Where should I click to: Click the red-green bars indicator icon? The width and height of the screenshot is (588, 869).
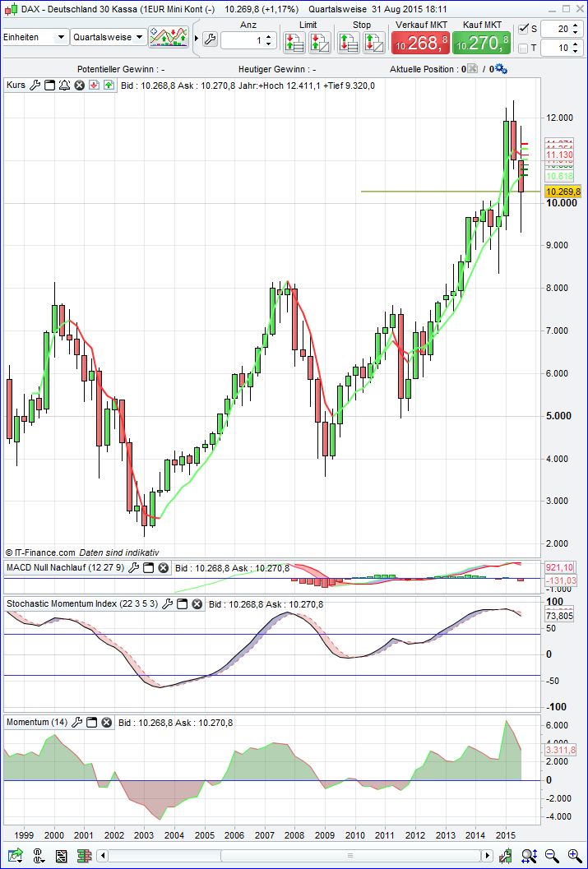point(84,855)
